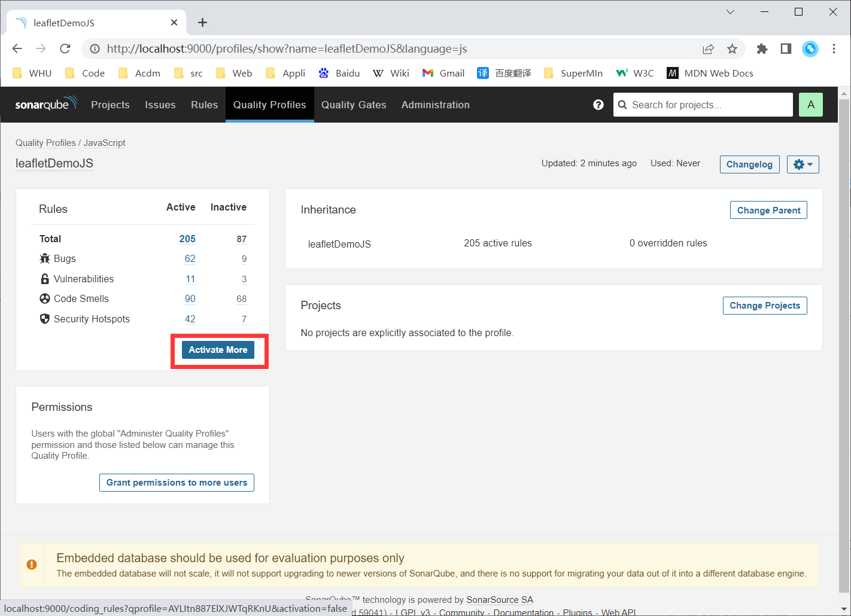
Task: Open the 42 active Security Hotspots link
Action: 190,319
